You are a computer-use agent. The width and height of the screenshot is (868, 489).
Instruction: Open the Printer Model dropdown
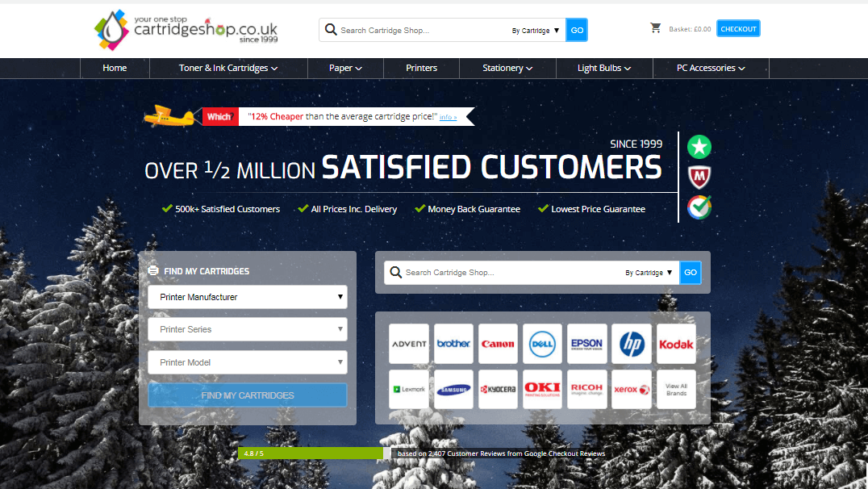click(248, 362)
